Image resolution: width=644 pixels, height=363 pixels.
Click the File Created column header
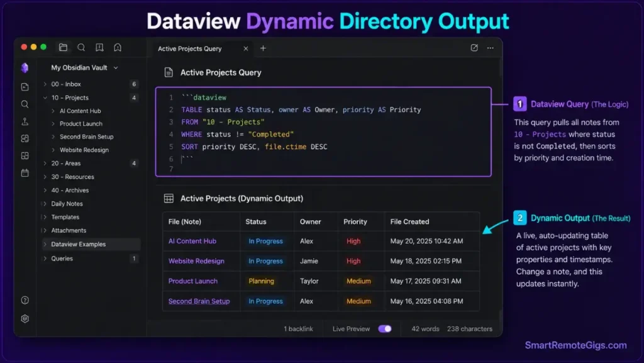(409, 221)
